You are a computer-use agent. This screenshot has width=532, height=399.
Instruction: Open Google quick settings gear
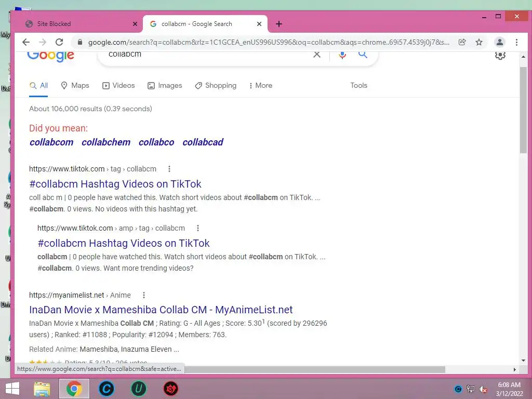click(500, 55)
